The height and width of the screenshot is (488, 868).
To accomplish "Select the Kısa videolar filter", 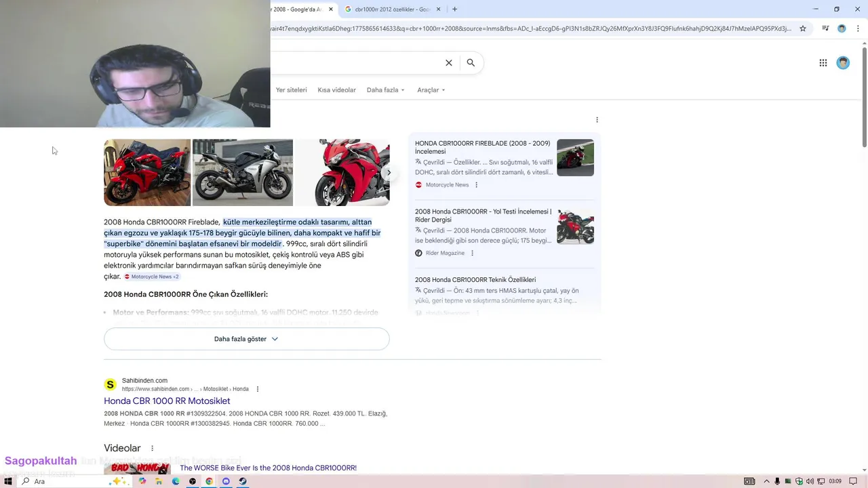I will 336,89.
